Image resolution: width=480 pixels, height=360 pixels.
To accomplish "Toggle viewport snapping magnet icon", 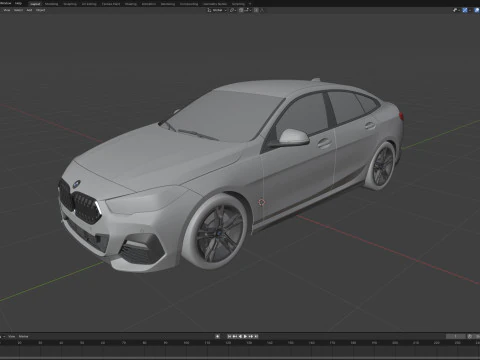I will pyautogui.click(x=241, y=10).
